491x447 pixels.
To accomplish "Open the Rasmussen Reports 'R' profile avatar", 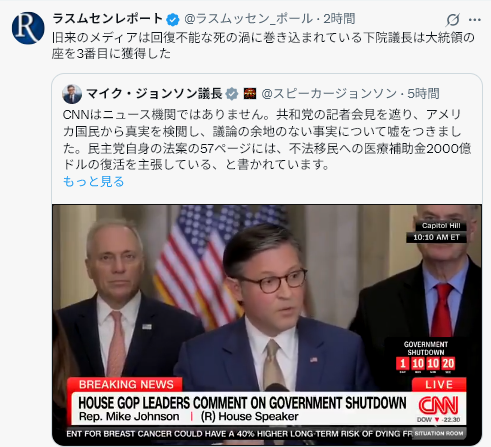I will (x=28, y=28).
